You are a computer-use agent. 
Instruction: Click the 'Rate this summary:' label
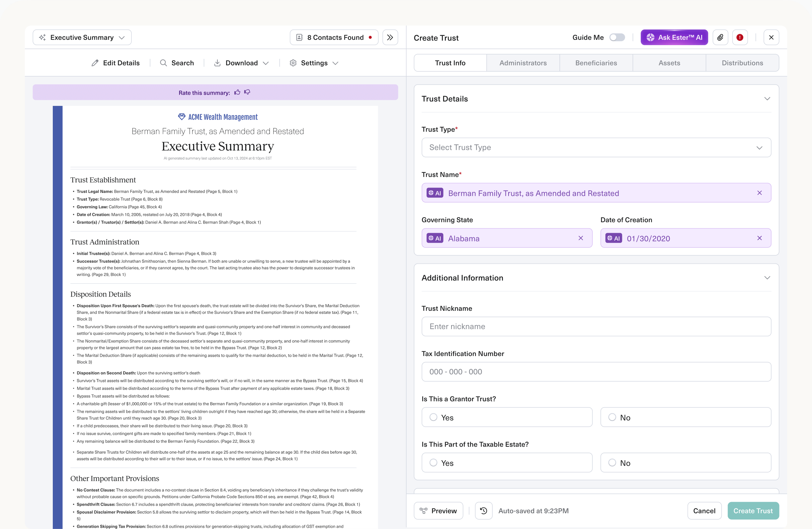click(204, 93)
